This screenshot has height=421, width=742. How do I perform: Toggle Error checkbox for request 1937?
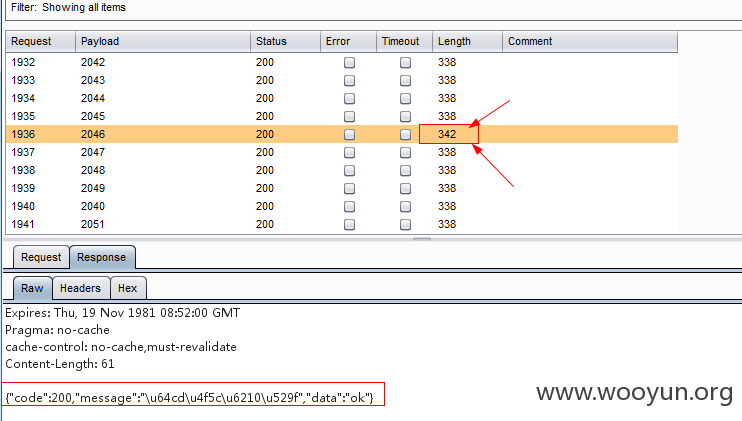point(349,152)
